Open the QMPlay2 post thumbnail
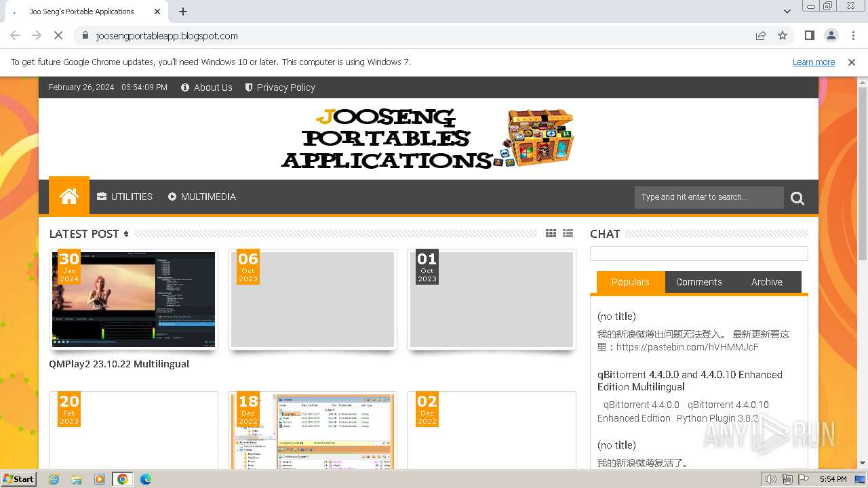868x488 pixels. (134, 300)
